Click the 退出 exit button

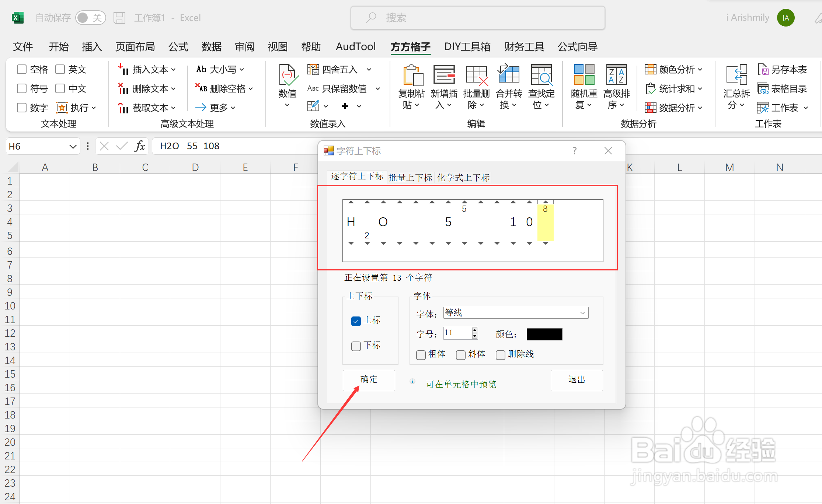coord(577,380)
